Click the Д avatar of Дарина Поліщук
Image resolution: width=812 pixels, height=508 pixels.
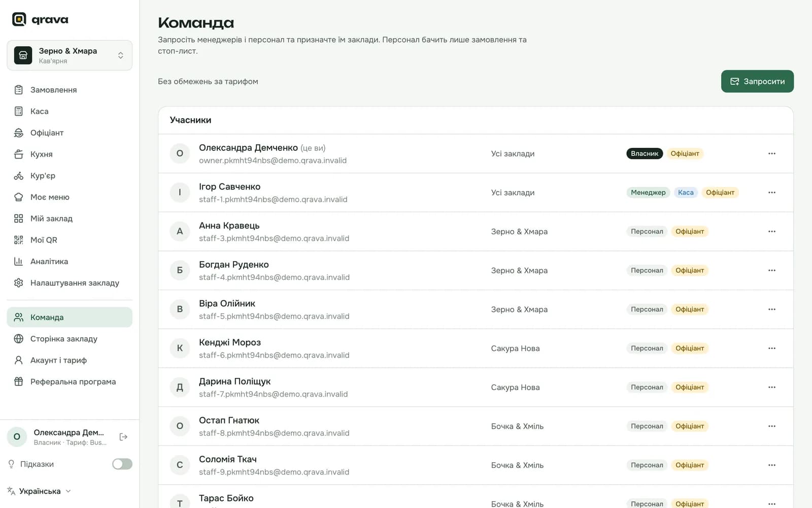click(x=180, y=387)
